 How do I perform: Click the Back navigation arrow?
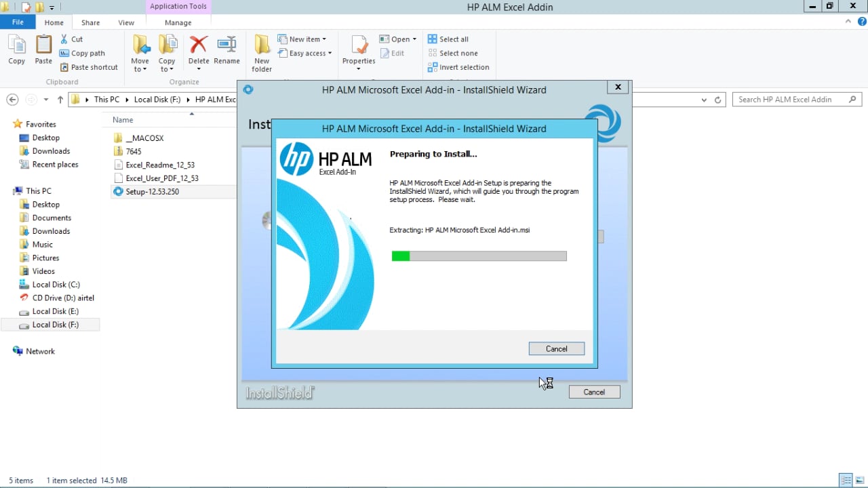coord(12,100)
